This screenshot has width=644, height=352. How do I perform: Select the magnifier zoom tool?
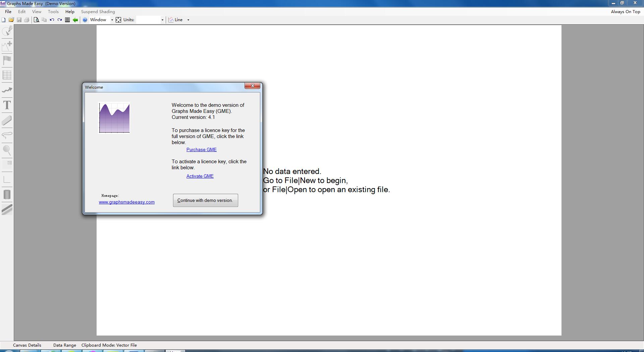click(7, 150)
